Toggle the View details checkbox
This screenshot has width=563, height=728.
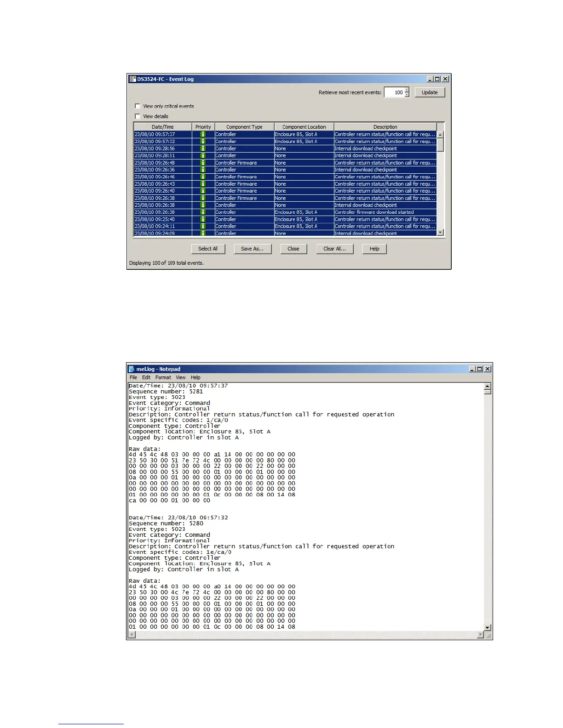(x=138, y=116)
